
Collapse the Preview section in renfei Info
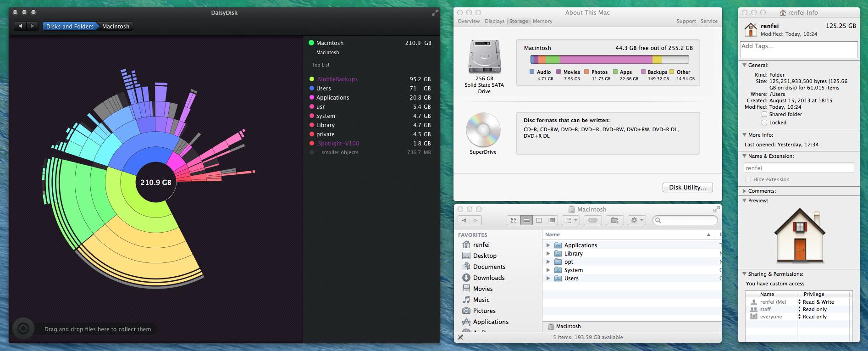[x=744, y=201]
